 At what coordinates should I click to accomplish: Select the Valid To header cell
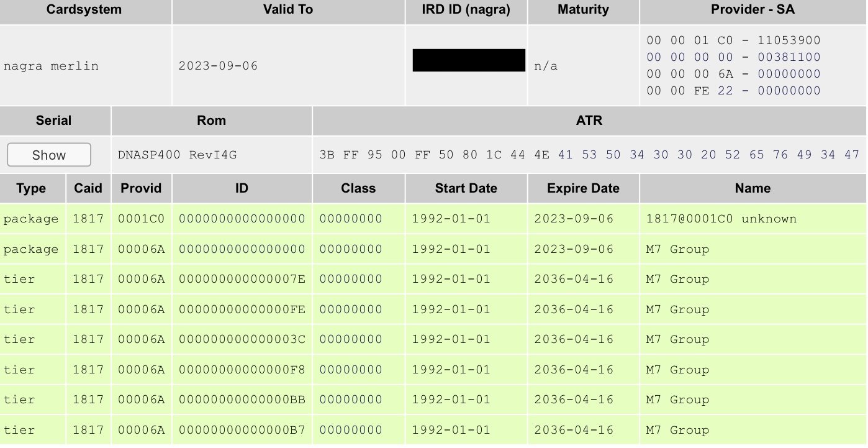pyautogui.click(x=288, y=9)
